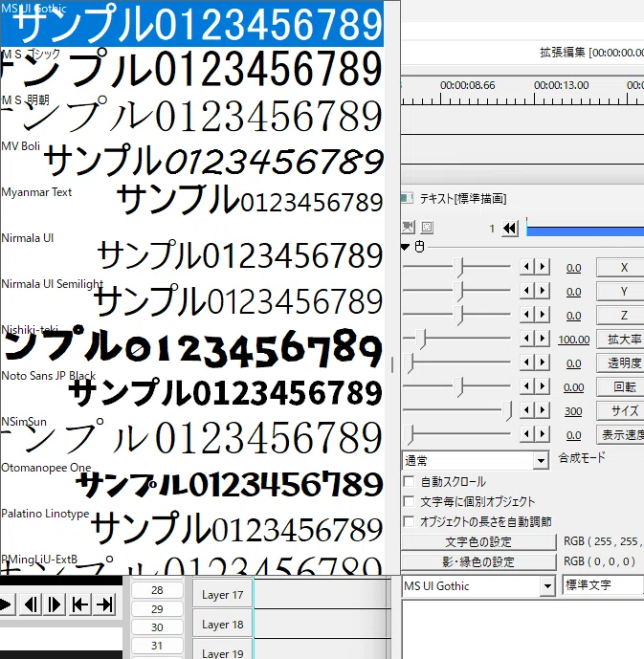Click the X position slider handle
The width and height of the screenshot is (644, 659).
(x=458, y=267)
